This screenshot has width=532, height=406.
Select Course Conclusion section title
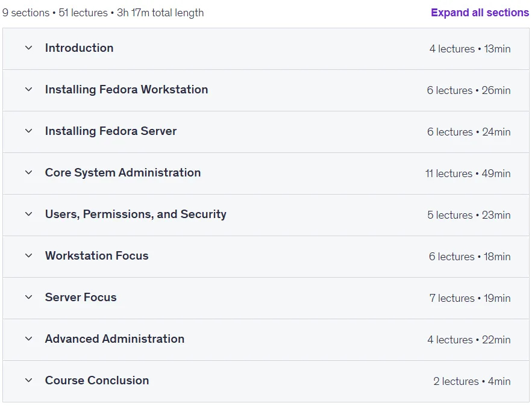[x=97, y=380]
